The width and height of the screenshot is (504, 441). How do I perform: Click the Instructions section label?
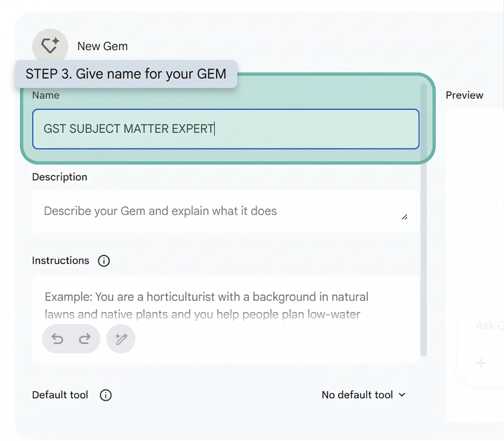coord(61,261)
